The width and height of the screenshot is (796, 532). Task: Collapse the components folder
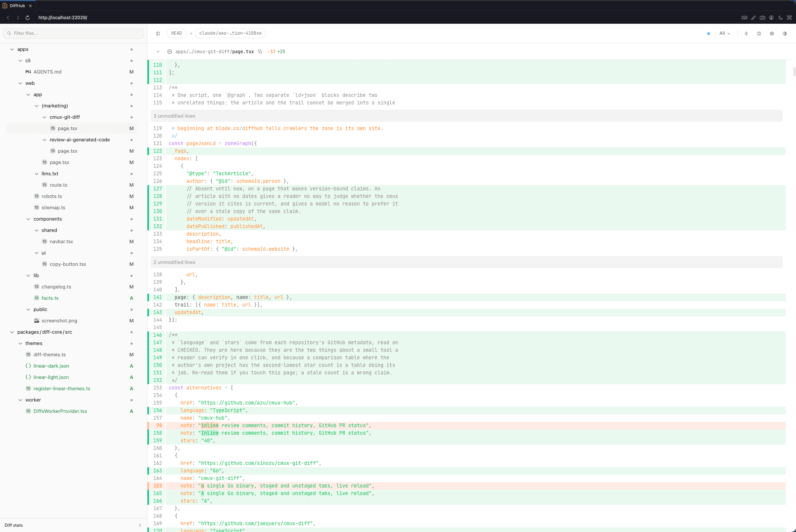tap(28, 219)
